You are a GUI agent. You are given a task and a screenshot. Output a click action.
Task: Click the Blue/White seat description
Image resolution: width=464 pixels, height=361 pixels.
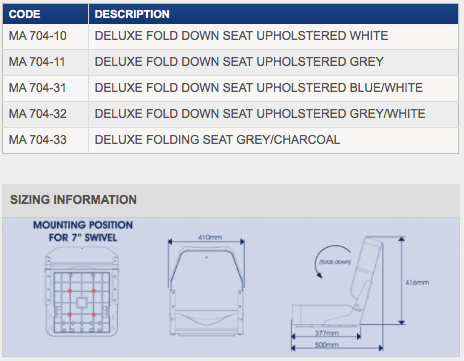pos(259,88)
